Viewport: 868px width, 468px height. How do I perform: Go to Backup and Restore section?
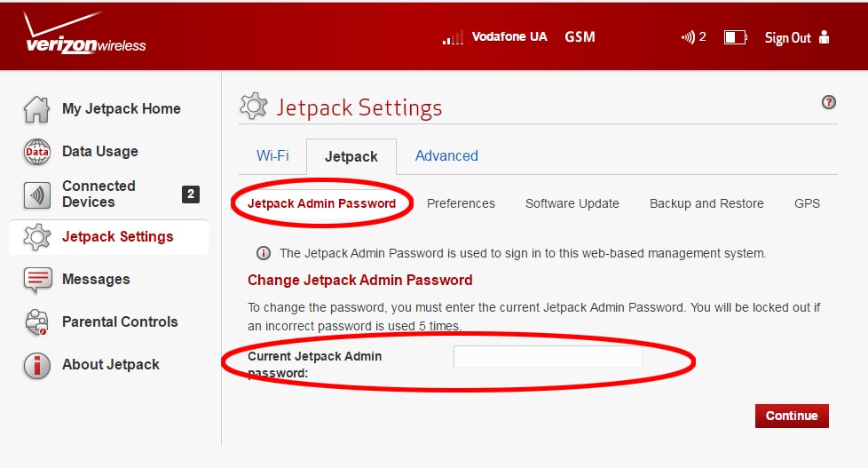[706, 204]
